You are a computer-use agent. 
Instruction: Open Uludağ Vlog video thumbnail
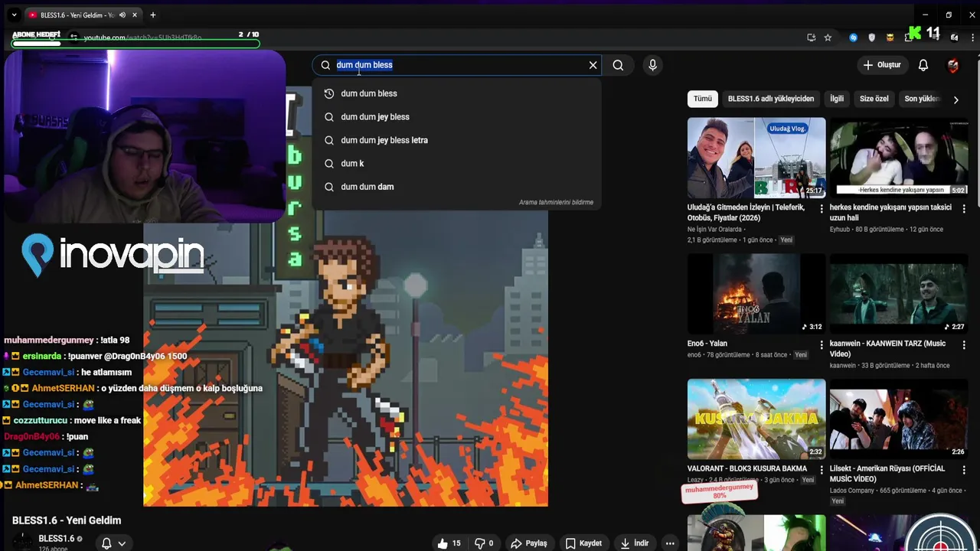[x=756, y=158]
